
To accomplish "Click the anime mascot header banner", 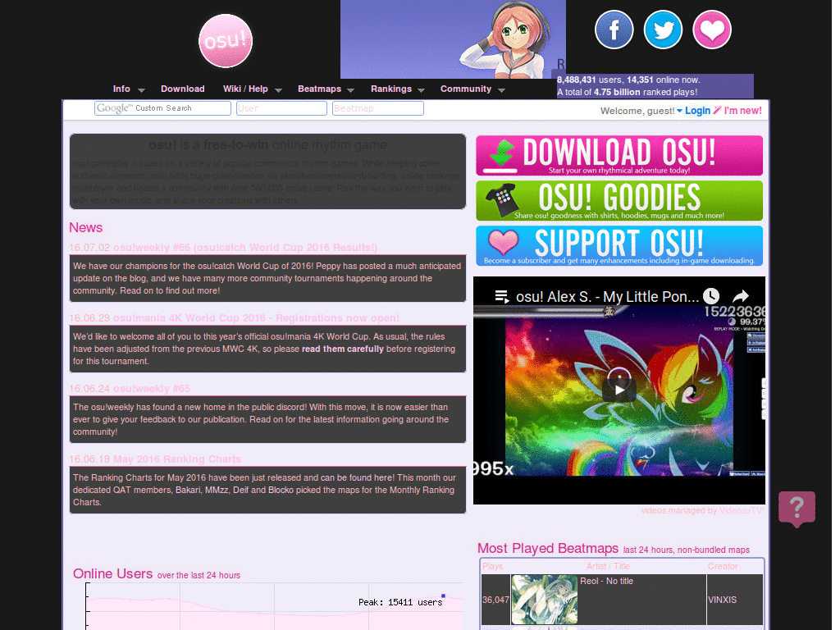I will click(x=453, y=39).
